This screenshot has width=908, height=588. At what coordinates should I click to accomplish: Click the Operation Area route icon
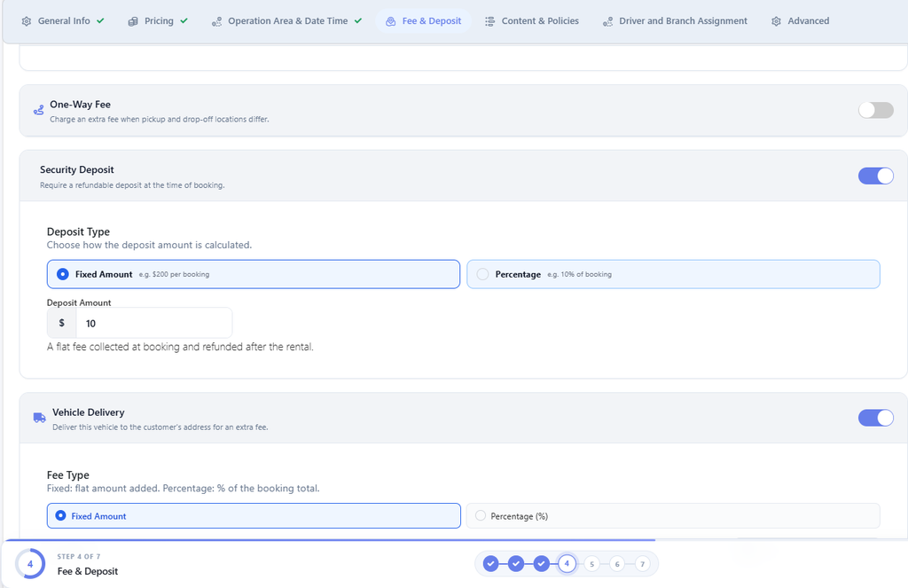click(x=216, y=21)
